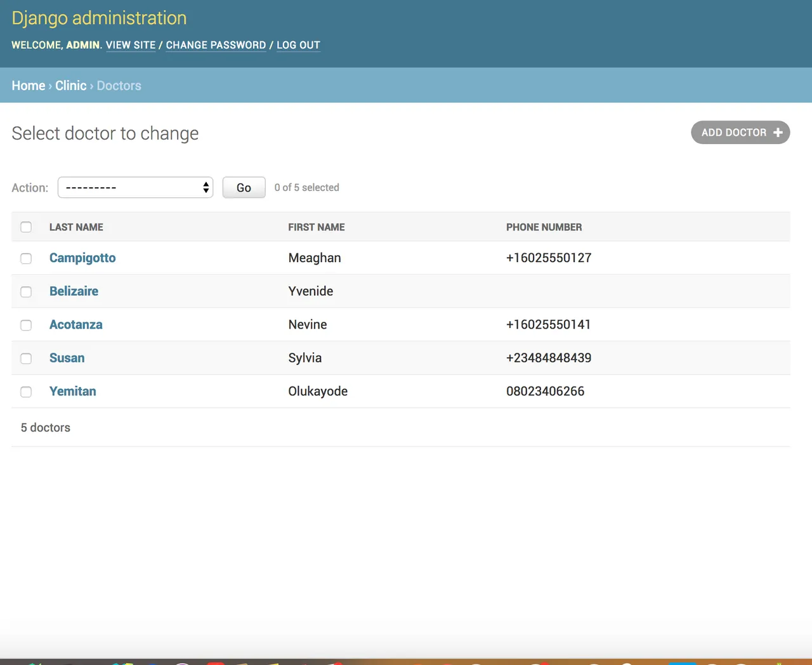812x665 pixels.
Task: Enable the checkbox beside Yemitan
Action: (26, 392)
